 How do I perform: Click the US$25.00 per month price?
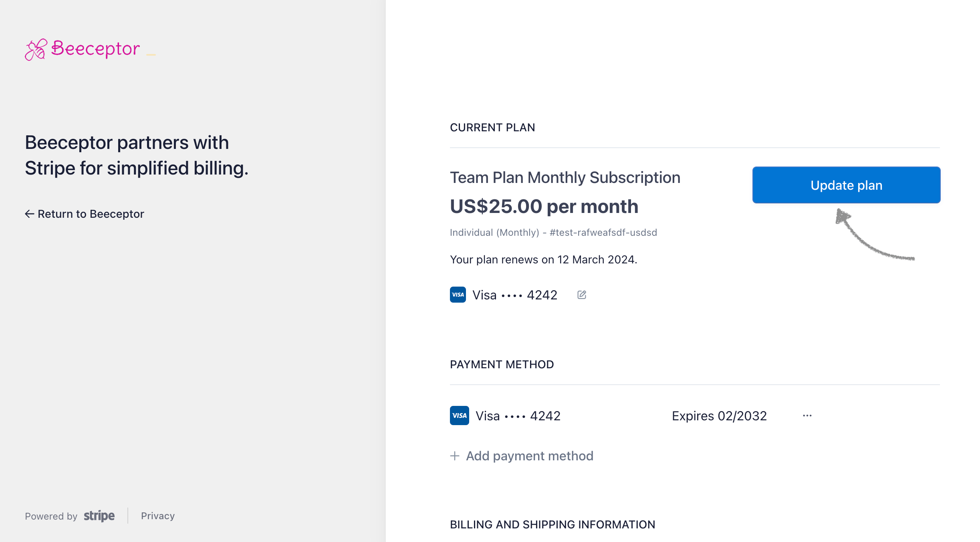click(x=544, y=207)
